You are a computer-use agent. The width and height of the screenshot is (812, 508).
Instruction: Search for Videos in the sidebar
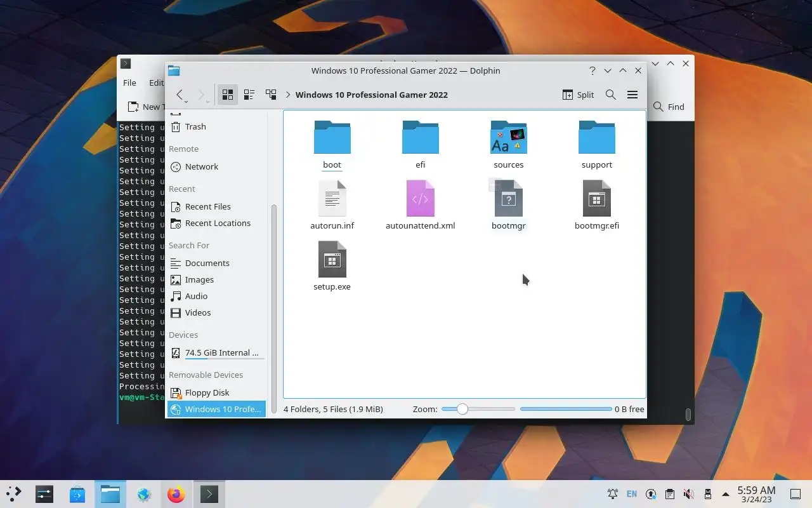[216, 312]
